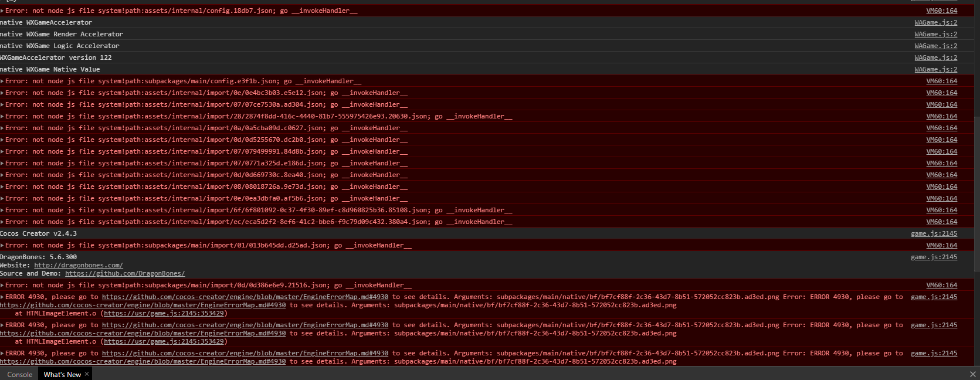Viewport: 980px width, 380px height.
Task: Open EngineErrorMap.md#4930 link in first ERROR 4930
Action: click(x=245, y=297)
